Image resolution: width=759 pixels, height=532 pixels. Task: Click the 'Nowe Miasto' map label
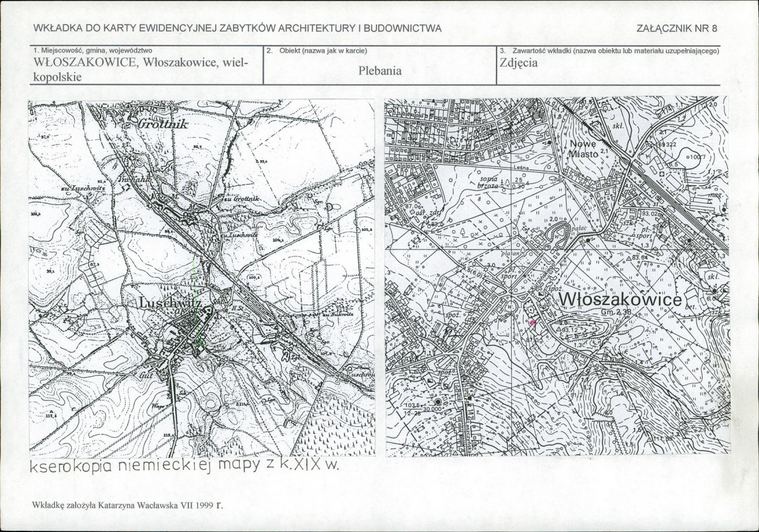583,149
